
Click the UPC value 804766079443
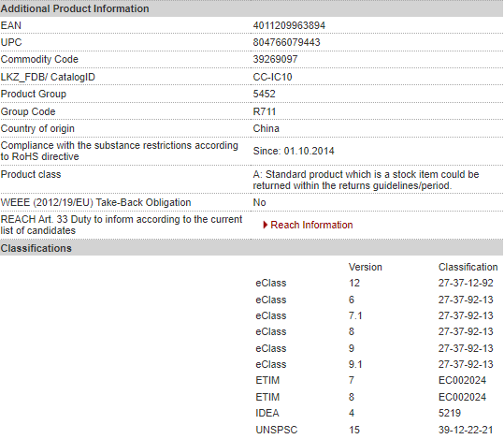click(x=286, y=42)
